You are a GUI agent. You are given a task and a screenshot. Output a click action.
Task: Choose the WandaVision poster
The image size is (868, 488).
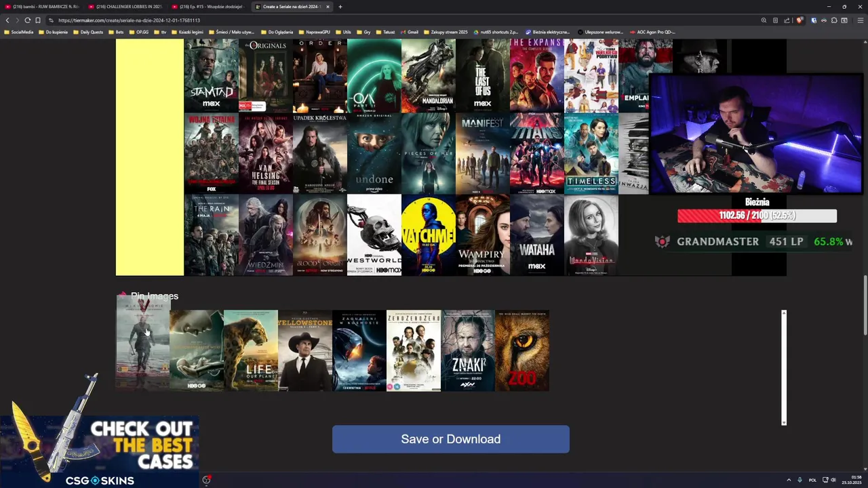click(591, 235)
